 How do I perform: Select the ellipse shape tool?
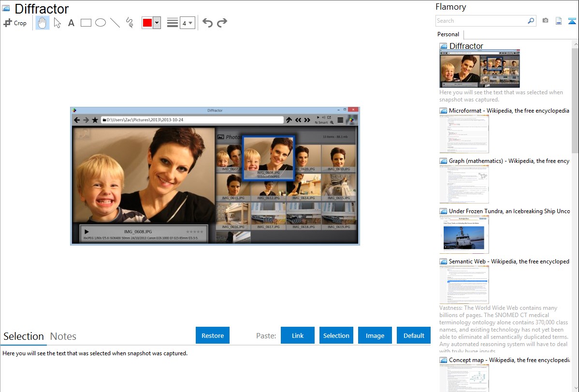point(101,23)
